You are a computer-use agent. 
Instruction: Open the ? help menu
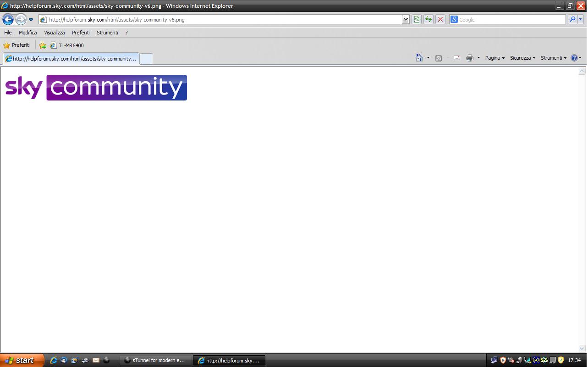click(x=126, y=33)
